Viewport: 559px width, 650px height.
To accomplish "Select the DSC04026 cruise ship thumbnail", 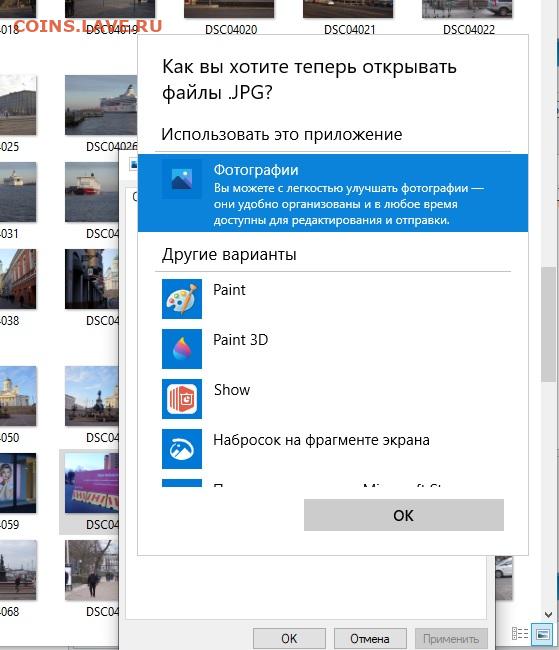I will [x=101, y=105].
